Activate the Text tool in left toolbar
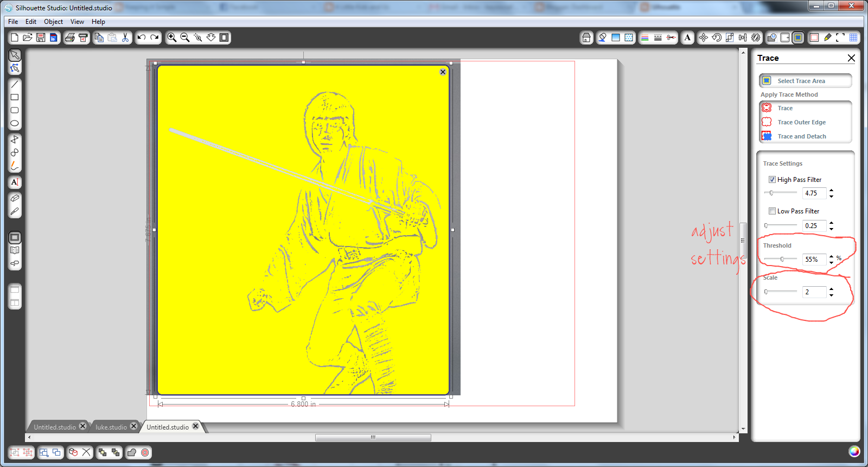The height and width of the screenshot is (467, 868). coord(15,182)
